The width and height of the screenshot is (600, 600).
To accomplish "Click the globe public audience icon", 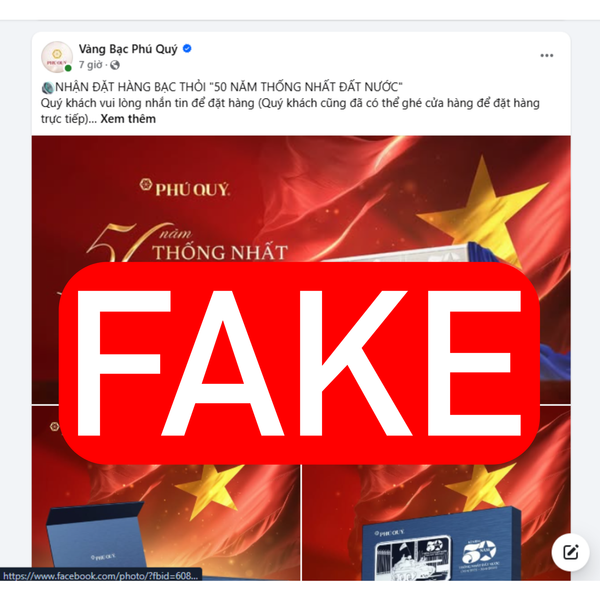I will [x=115, y=65].
